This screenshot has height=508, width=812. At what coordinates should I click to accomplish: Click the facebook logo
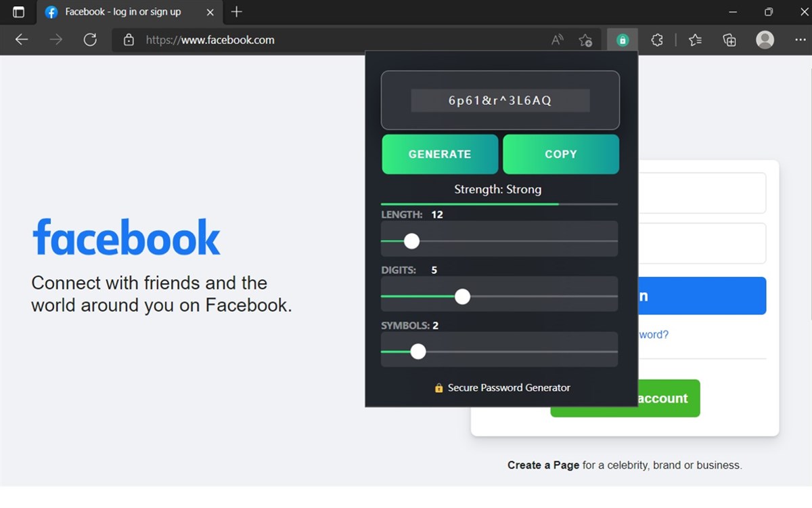point(127,237)
